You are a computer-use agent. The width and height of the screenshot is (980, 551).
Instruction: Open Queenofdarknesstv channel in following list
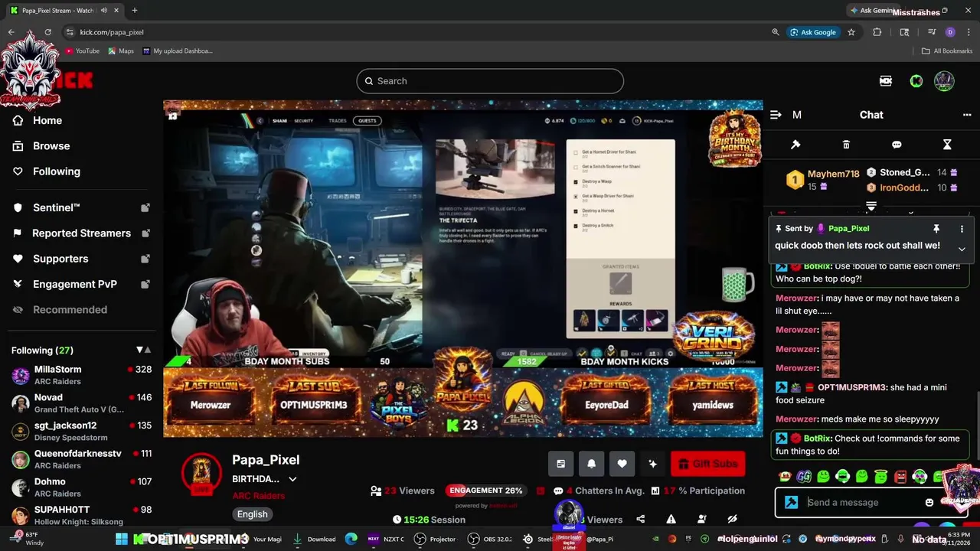click(x=81, y=459)
